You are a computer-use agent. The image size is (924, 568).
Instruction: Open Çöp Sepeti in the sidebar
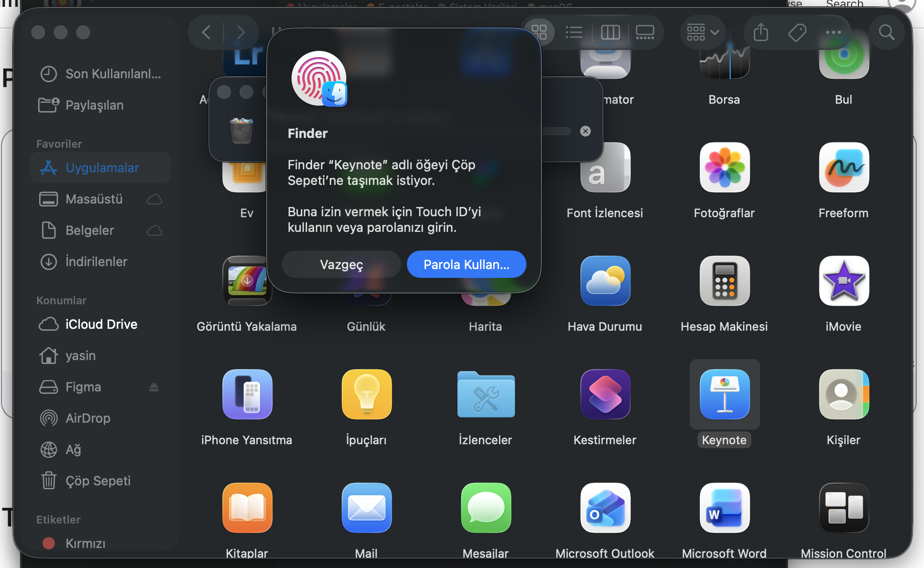tap(100, 481)
